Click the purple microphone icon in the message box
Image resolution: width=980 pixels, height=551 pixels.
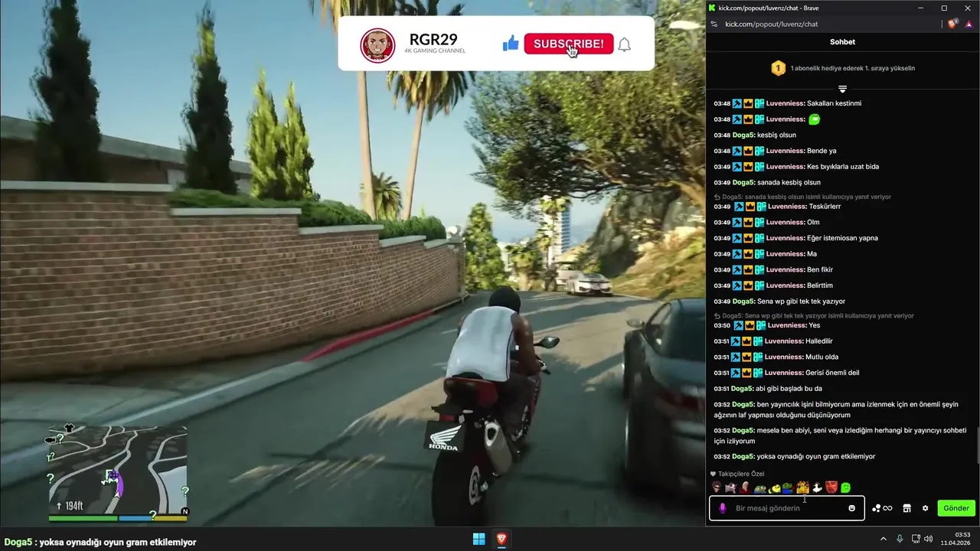click(x=722, y=508)
